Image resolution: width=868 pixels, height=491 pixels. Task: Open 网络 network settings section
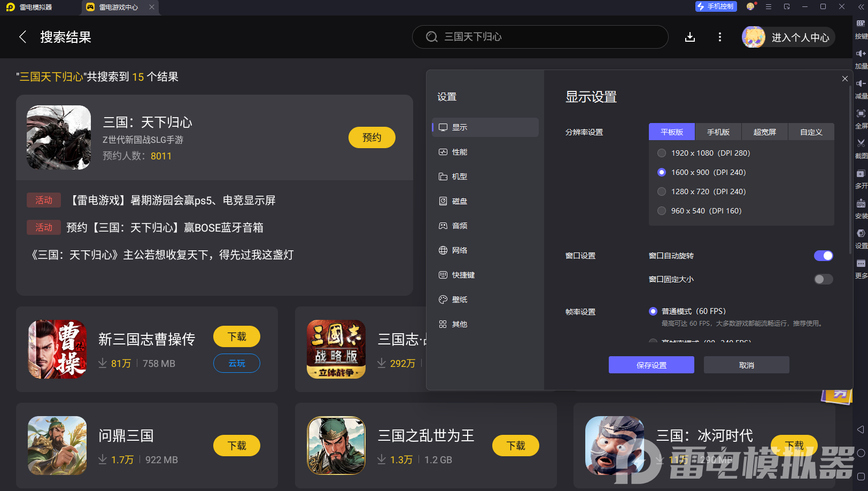coord(485,250)
